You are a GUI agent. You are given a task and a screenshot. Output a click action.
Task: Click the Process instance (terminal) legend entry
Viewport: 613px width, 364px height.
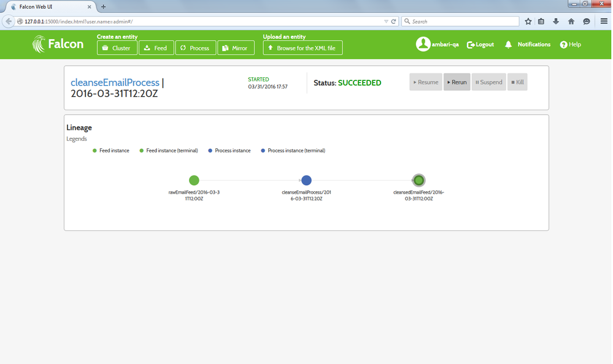(293, 150)
